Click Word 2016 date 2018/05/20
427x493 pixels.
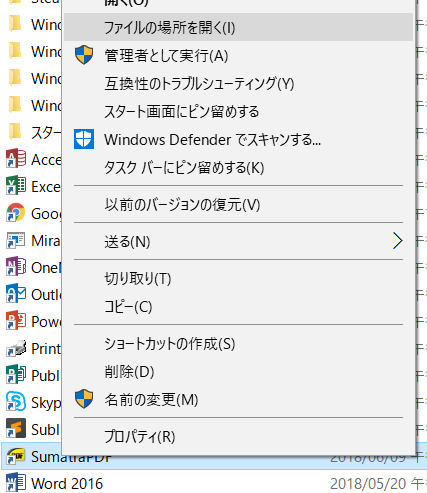coord(368,484)
